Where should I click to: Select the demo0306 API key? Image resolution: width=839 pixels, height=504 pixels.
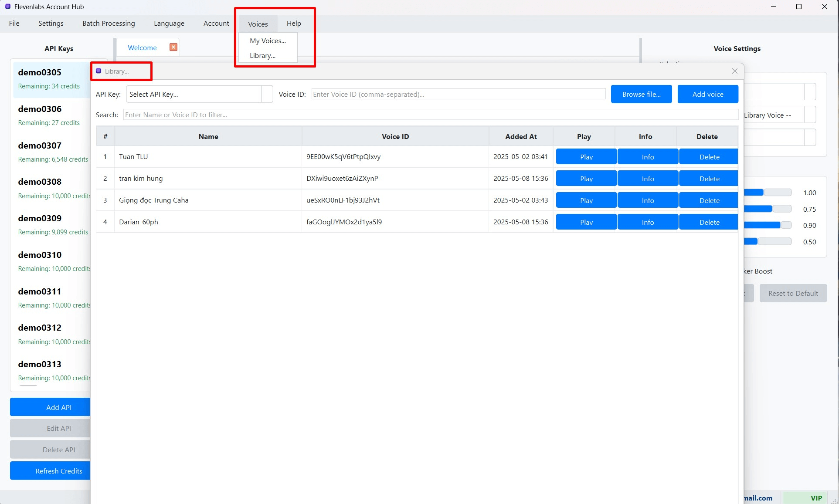pyautogui.click(x=51, y=115)
